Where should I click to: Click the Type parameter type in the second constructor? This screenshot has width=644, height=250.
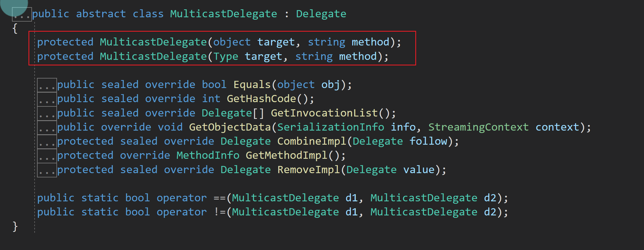[226, 56]
